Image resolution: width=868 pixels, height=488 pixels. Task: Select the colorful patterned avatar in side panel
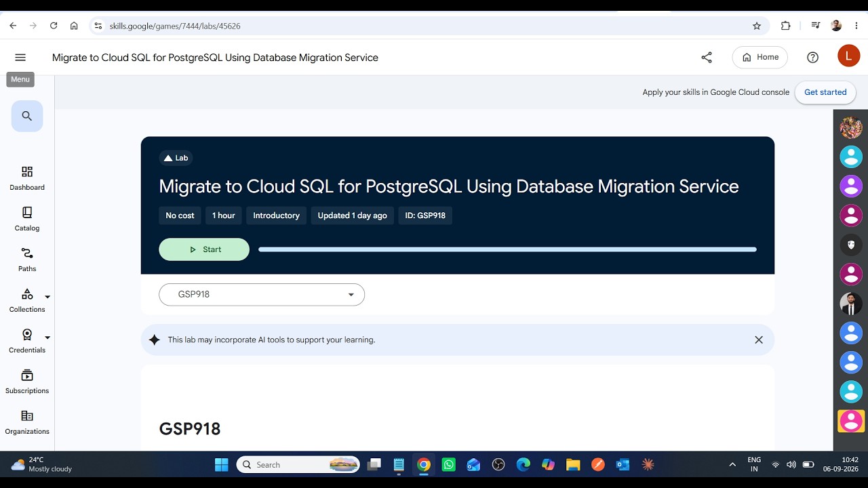point(851,127)
